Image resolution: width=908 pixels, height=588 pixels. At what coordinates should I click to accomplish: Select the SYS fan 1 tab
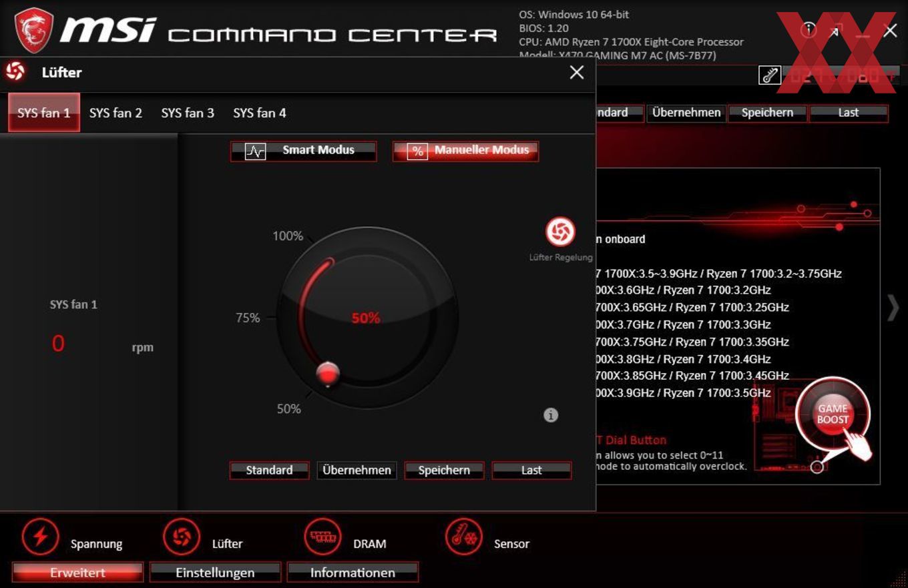[x=44, y=113]
